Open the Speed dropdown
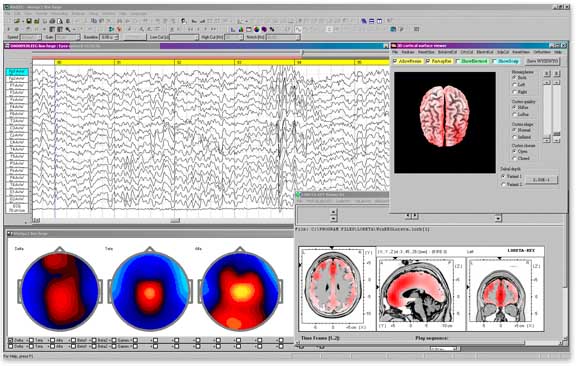The width and height of the screenshot is (576, 366). point(31,37)
